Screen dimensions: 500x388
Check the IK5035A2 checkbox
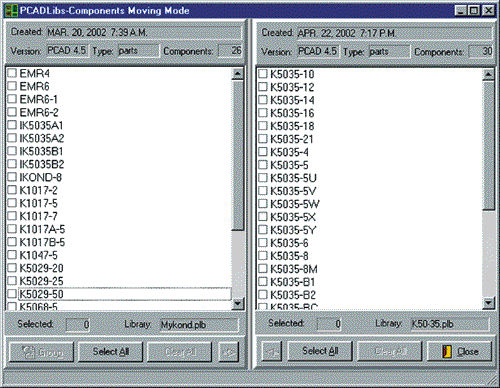pyautogui.click(x=12, y=138)
